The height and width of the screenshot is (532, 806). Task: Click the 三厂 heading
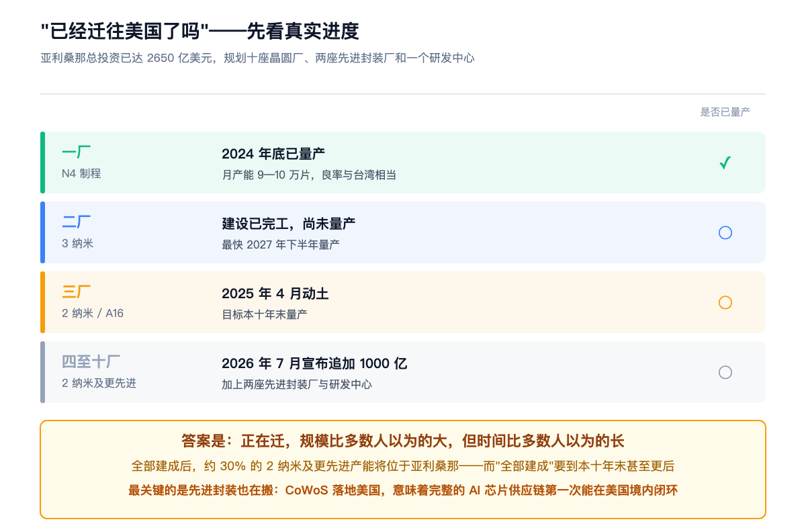pyautogui.click(x=77, y=292)
